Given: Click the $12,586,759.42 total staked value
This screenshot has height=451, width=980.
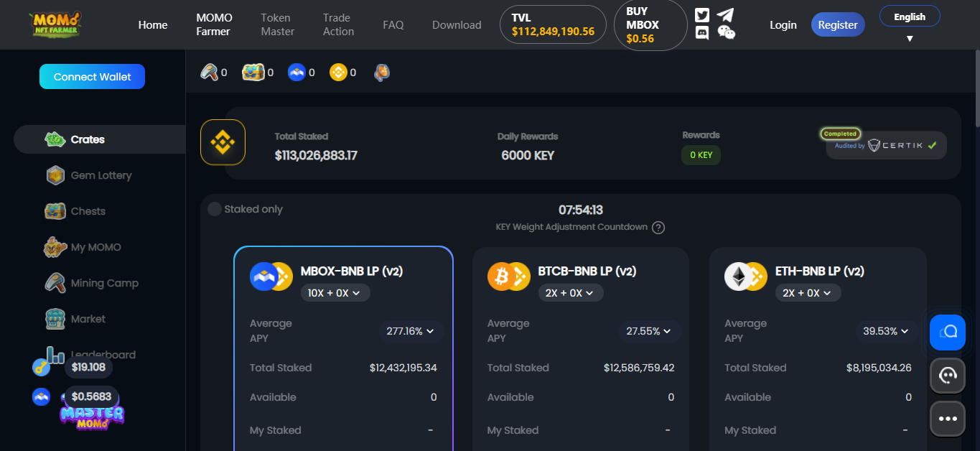Looking at the screenshot, I should tap(639, 368).
